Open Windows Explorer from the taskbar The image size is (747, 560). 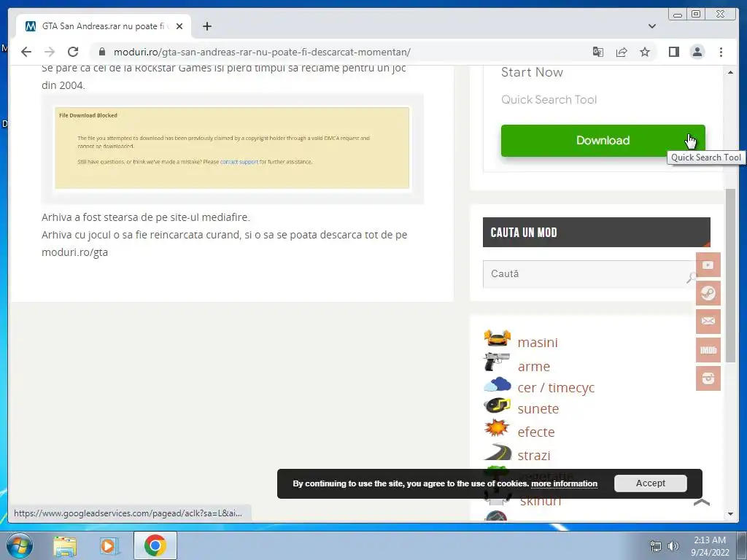coord(65,546)
